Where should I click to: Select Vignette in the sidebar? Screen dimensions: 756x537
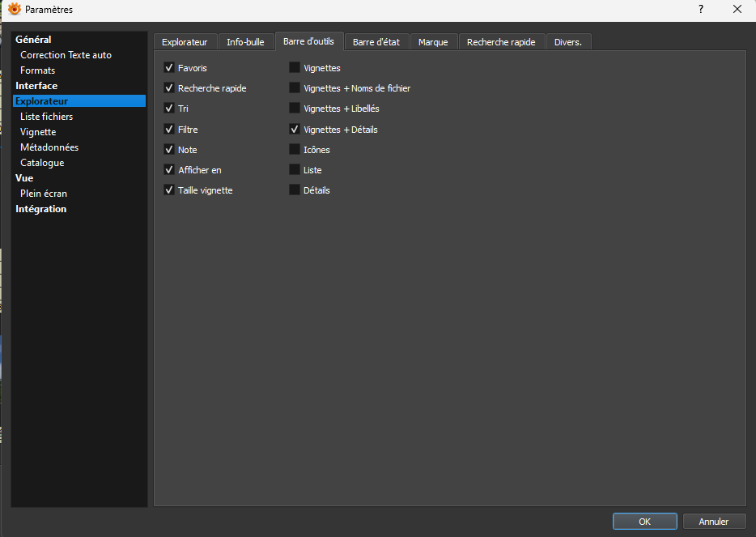click(x=38, y=132)
